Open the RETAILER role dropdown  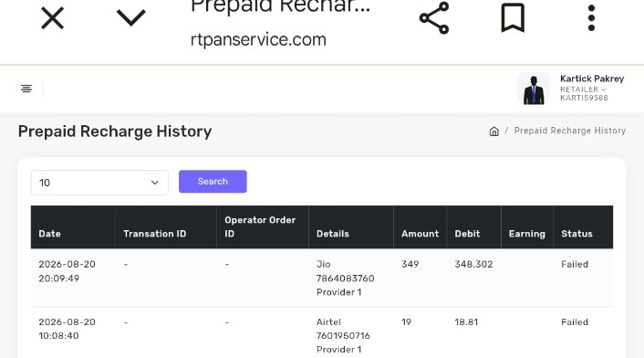[x=583, y=89]
